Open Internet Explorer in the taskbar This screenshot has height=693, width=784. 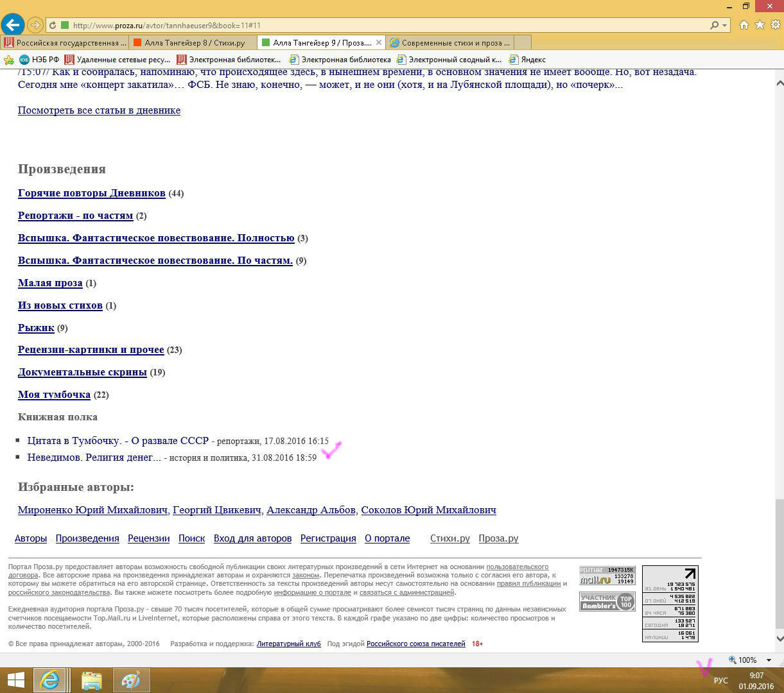50,680
